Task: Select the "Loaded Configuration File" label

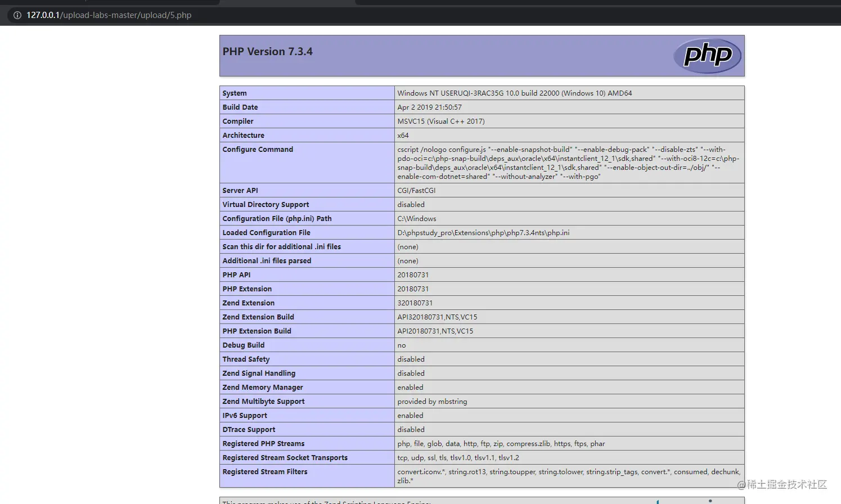Action: 266,233
